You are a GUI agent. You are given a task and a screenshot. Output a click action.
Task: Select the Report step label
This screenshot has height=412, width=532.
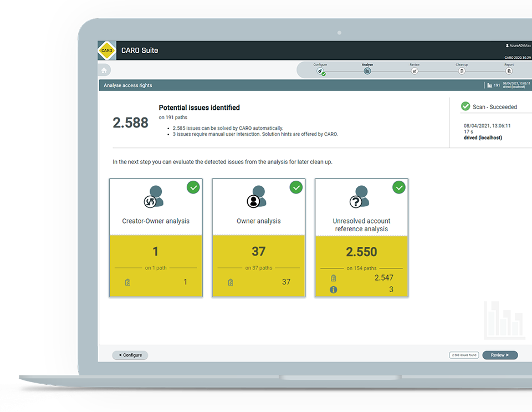[x=509, y=64]
